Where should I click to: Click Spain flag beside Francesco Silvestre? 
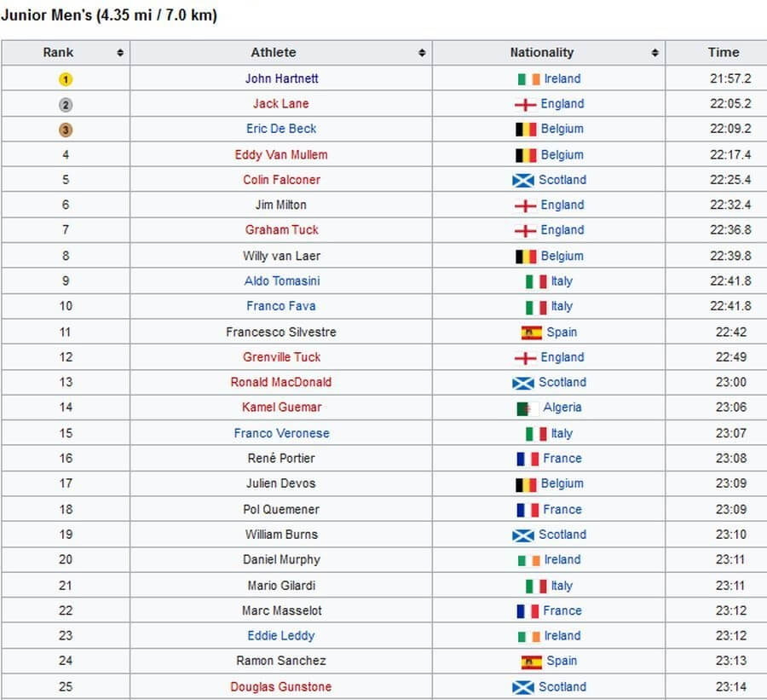point(531,333)
